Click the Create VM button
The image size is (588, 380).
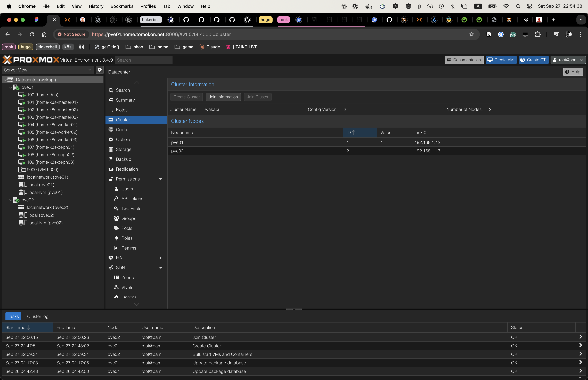[501, 60]
